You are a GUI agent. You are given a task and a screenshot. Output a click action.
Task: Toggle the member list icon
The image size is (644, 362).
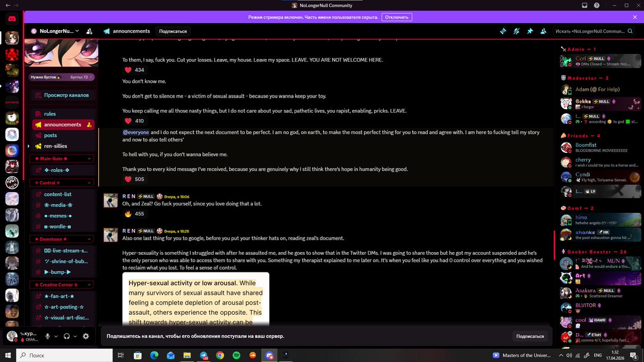click(x=543, y=31)
